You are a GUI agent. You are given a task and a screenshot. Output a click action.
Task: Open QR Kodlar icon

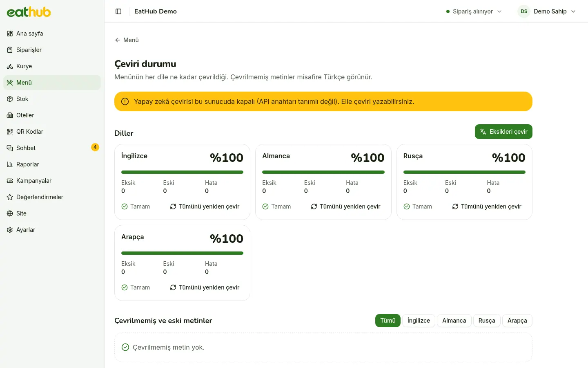pos(10,132)
